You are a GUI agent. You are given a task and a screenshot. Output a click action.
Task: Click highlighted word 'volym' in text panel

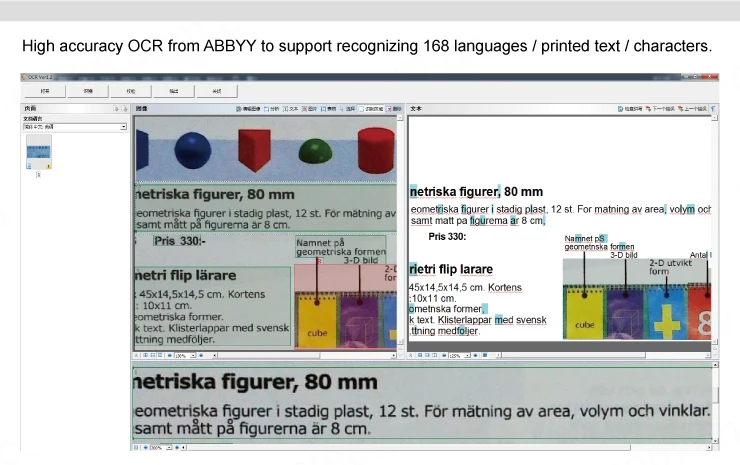click(x=681, y=209)
